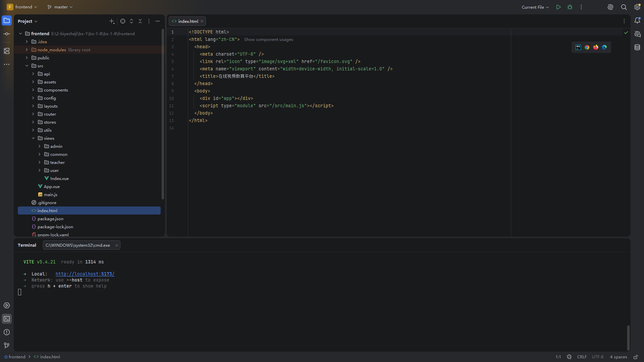Collapse the views folder
This screenshot has height=362, width=644.
[x=33, y=138]
